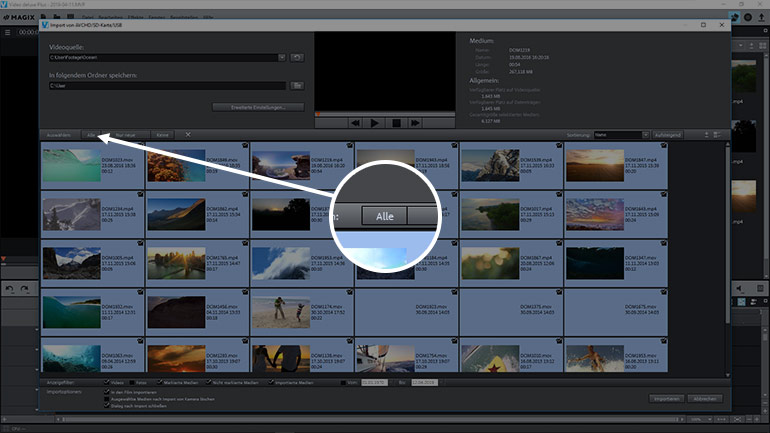Click the Vom start date field
Viewport: 770px width, 433px height.
coord(374,382)
